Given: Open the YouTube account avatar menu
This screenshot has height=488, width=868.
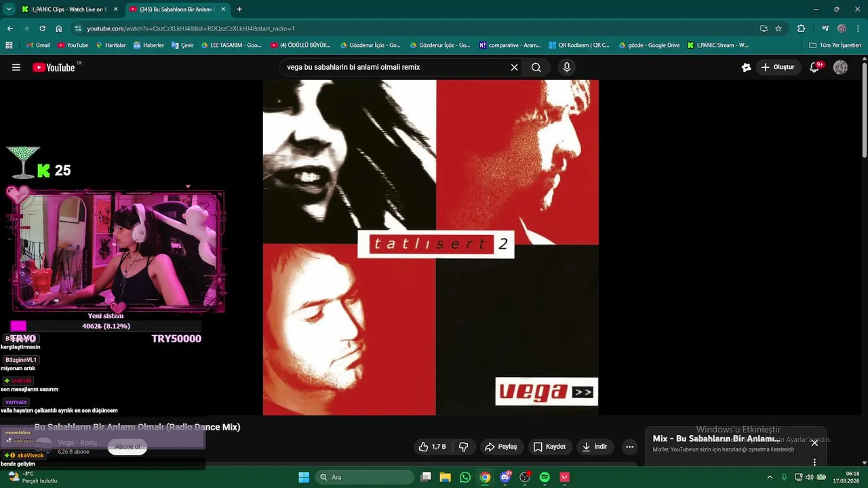Looking at the screenshot, I should (x=840, y=67).
